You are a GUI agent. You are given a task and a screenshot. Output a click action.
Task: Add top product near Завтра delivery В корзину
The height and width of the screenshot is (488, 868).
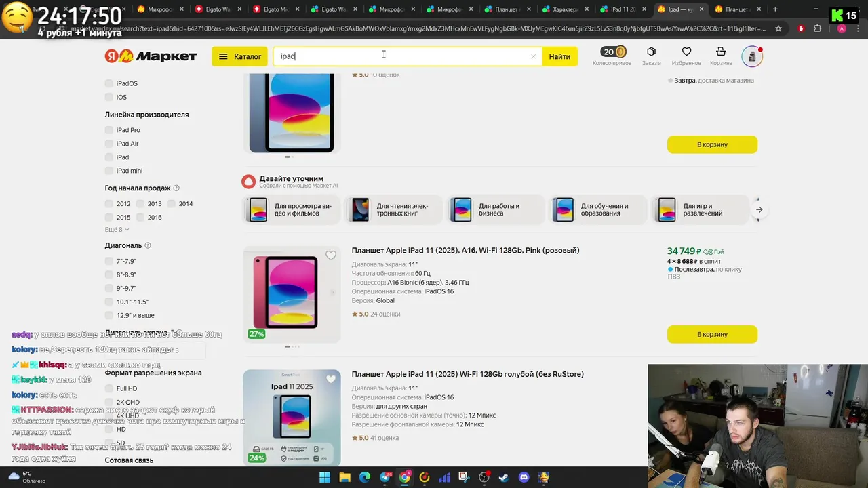pos(712,144)
